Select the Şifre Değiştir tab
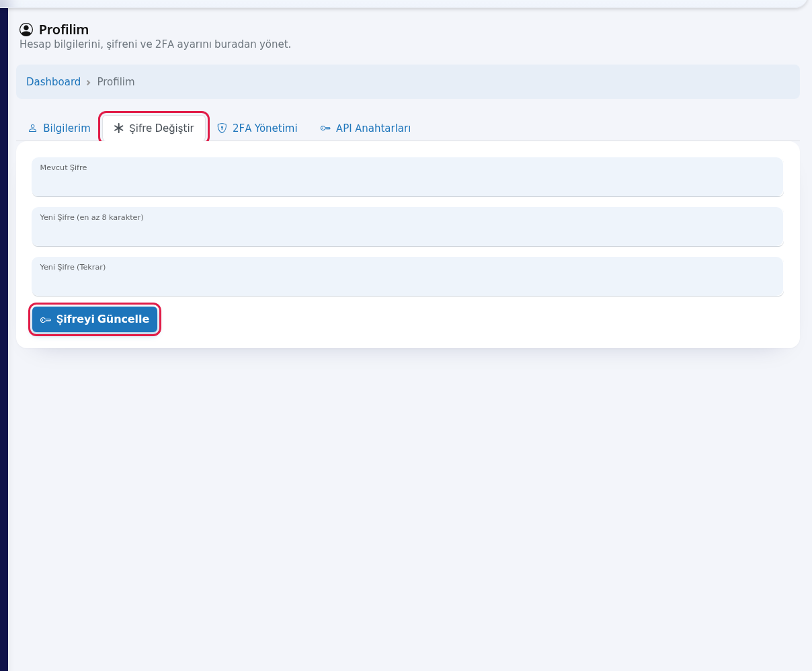This screenshot has height=671, width=812. pyautogui.click(x=154, y=128)
